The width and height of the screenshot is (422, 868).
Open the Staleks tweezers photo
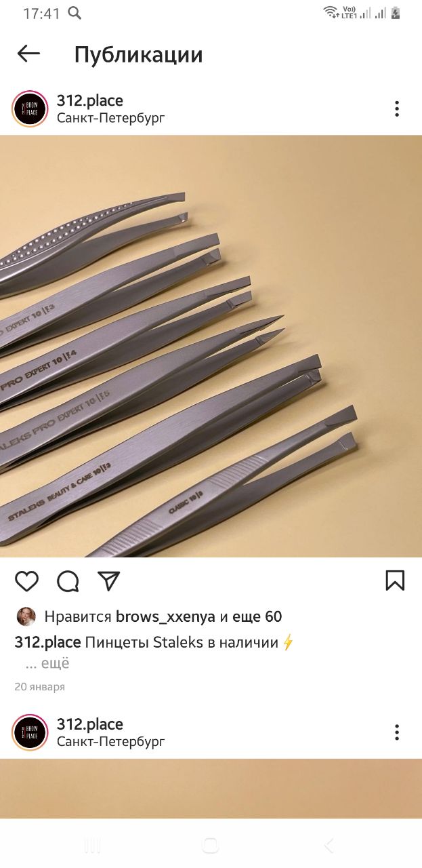pyautogui.click(x=211, y=346)
